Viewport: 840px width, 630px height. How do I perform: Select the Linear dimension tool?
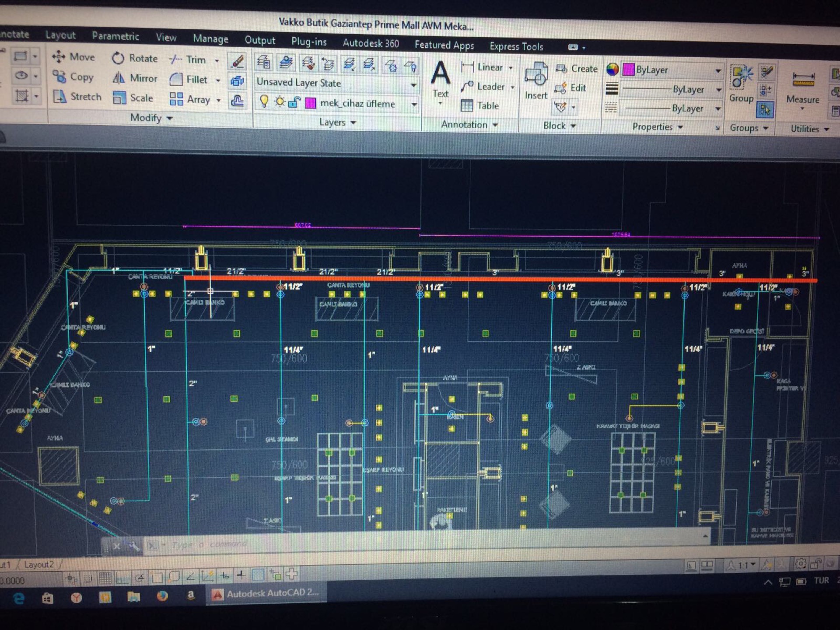click(x=482, y=67)
